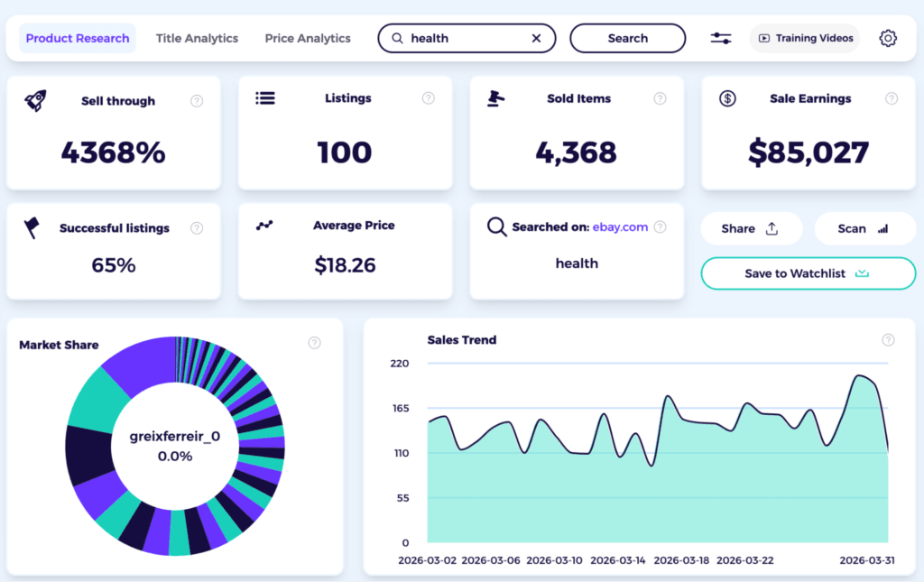The width and height of the screenshot is (924, 582).
Task: Click the chart icon on Average Price card
Action: tap(265, 226)
